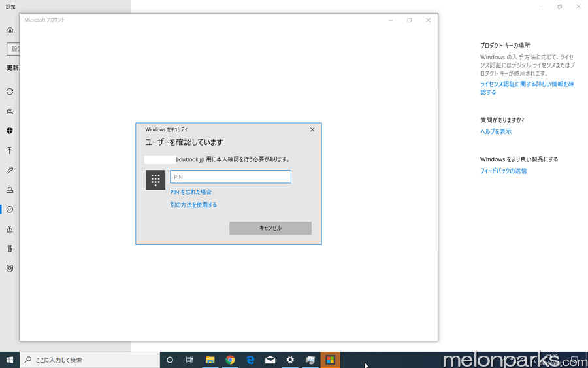The height and width of the screenshot is (368, 588).
Task: Launch Microsoft Edge from taskbar
Action: click(250, 360)
